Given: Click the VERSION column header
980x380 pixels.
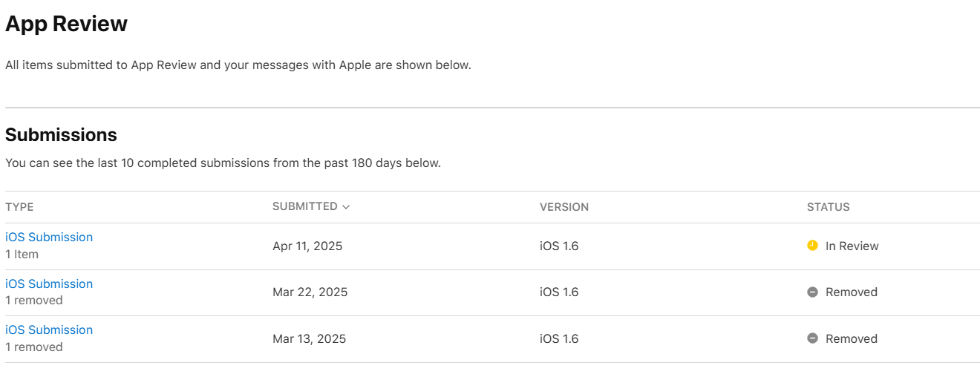Looking at the screenshot, I should pos(564,207).
